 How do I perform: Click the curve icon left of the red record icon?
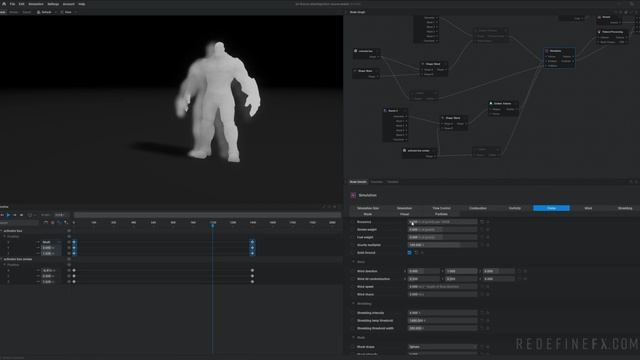click(46, 222)
